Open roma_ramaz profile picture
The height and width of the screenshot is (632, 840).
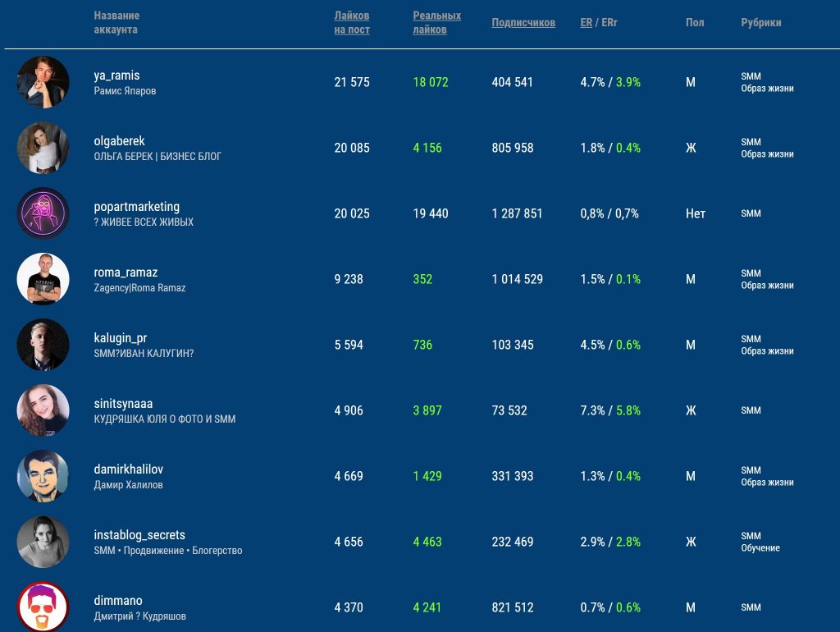click(x=43, y=279)
